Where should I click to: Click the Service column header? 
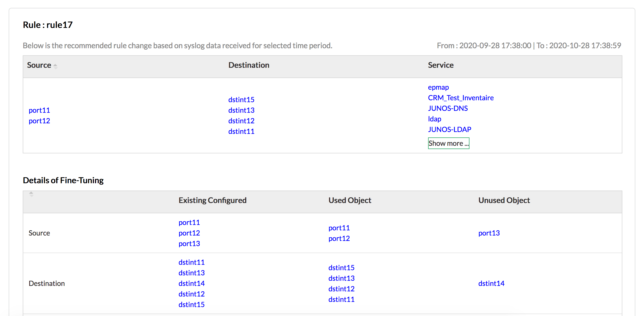click(441, 65)
